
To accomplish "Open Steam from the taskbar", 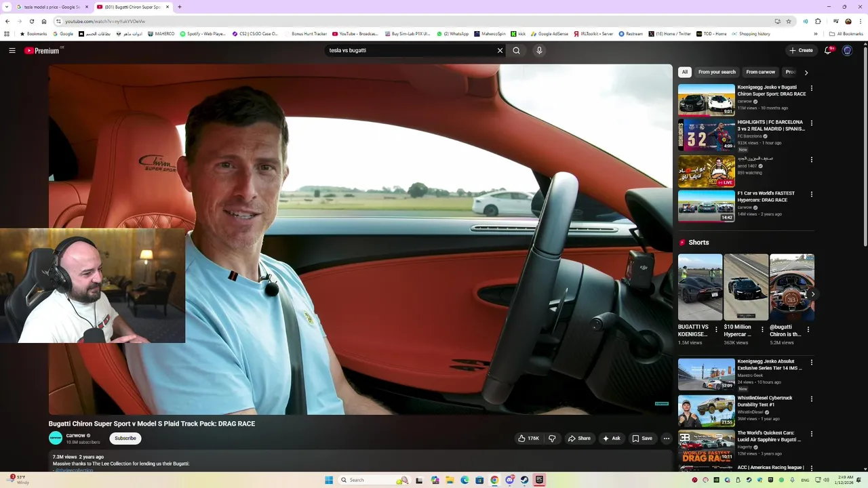I will point(524,480).
